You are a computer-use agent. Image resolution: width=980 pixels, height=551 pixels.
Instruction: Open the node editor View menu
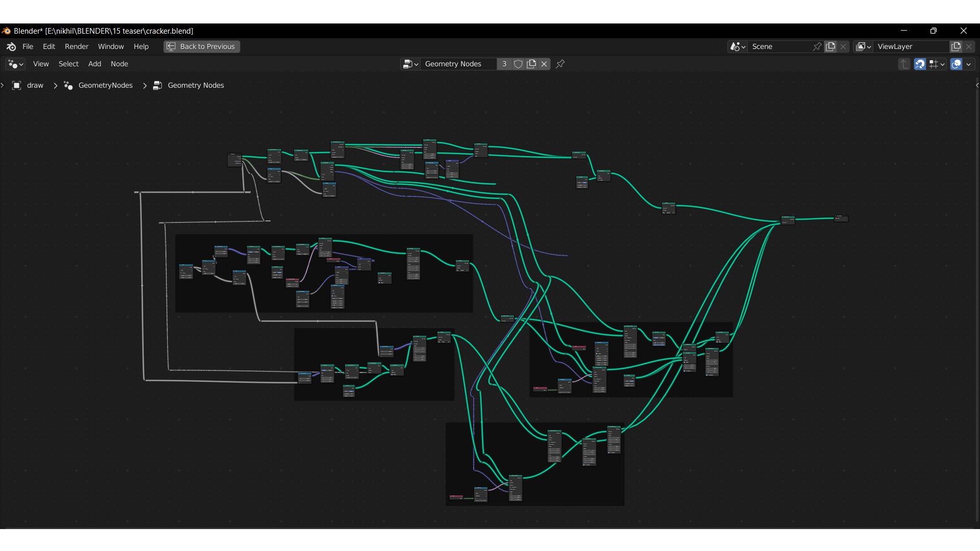[x=41, y=64]
